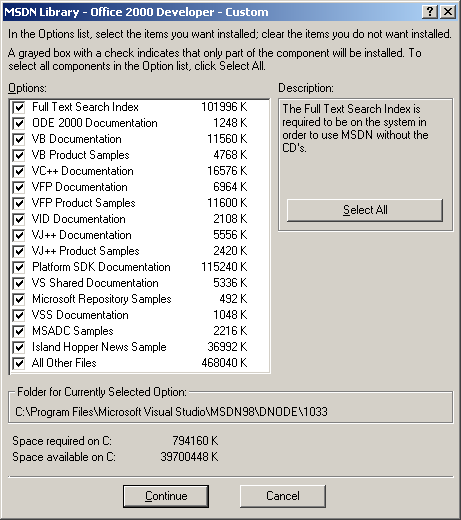Toggle Platform SDK Documentation checkbox
Viewport: 461px width, 520px height.
click(19, 267)
